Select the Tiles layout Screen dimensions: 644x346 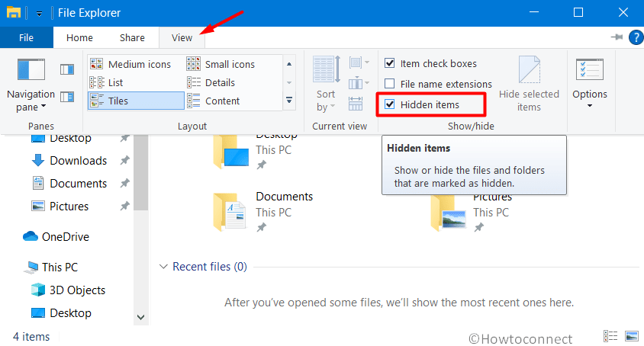(x=136, y=101)
